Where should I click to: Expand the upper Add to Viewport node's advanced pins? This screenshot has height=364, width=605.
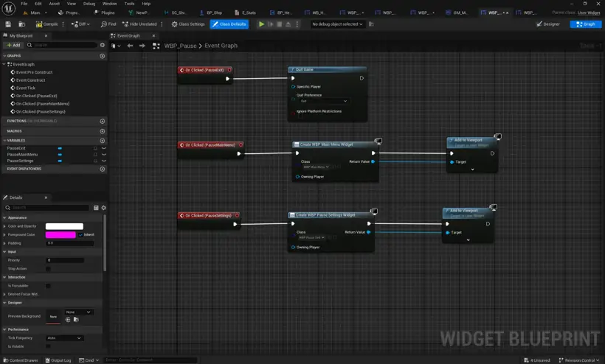[472, 169]
